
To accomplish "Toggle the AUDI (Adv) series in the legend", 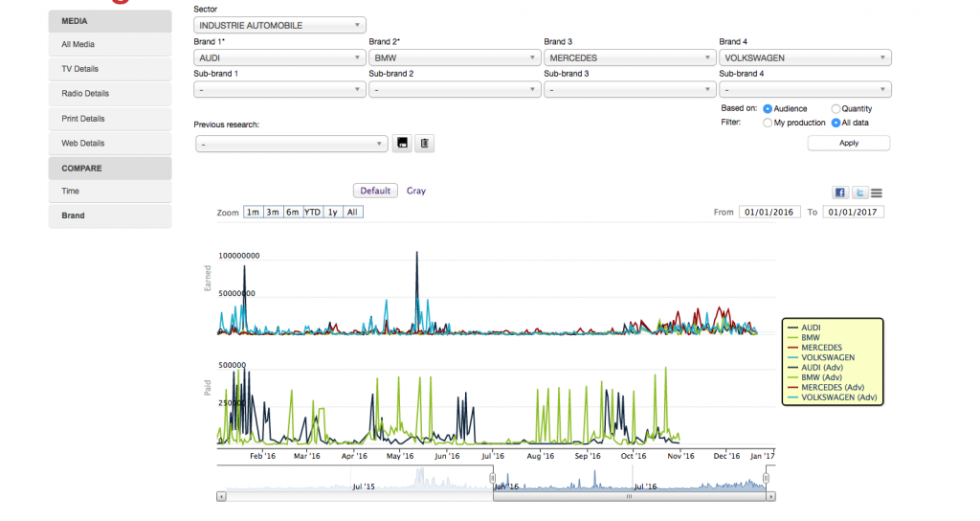I will [815, 368].
